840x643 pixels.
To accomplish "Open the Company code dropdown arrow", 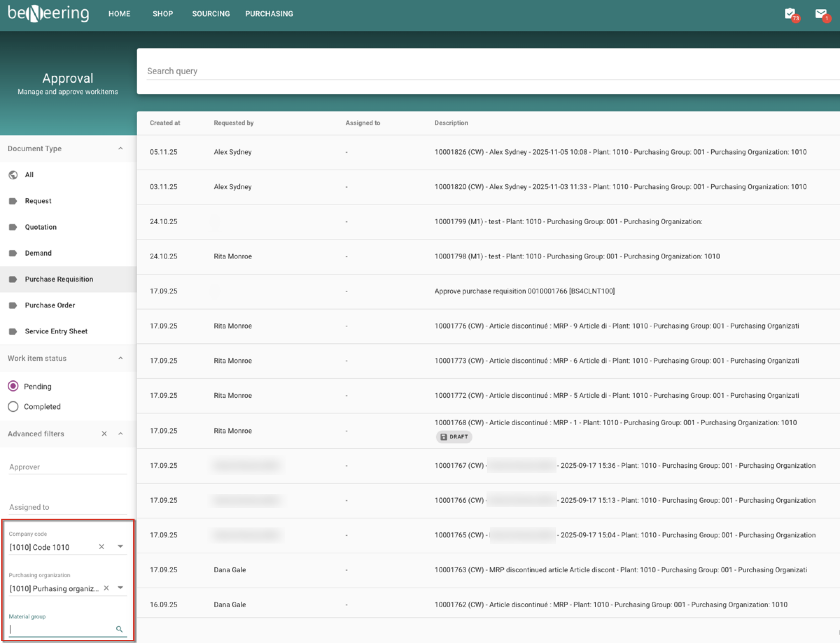I will 120,547.
